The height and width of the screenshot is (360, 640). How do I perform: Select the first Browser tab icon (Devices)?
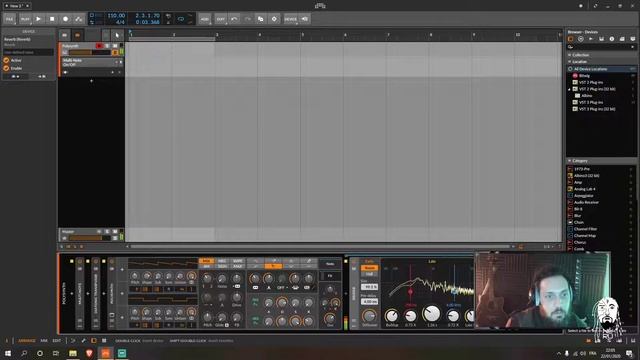[571, 39]
